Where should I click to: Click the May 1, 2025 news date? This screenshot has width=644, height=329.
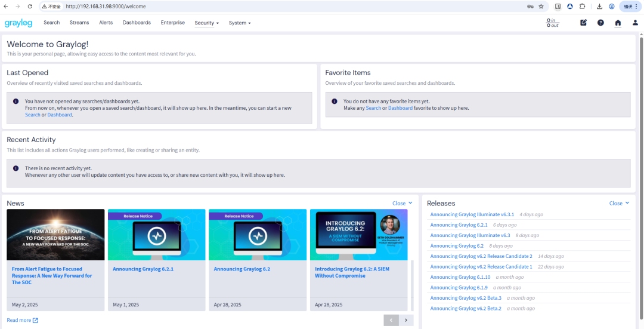[126, 305]
